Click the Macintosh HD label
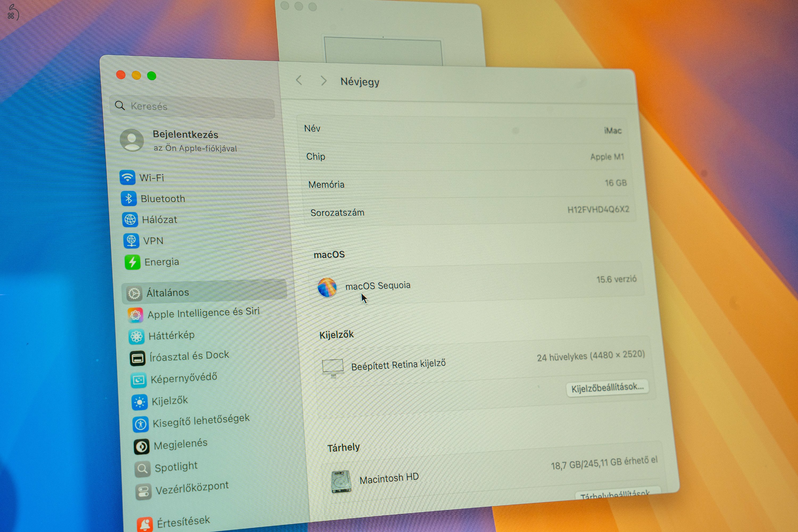Screen dimensions: 798x532 click(389, 478)
